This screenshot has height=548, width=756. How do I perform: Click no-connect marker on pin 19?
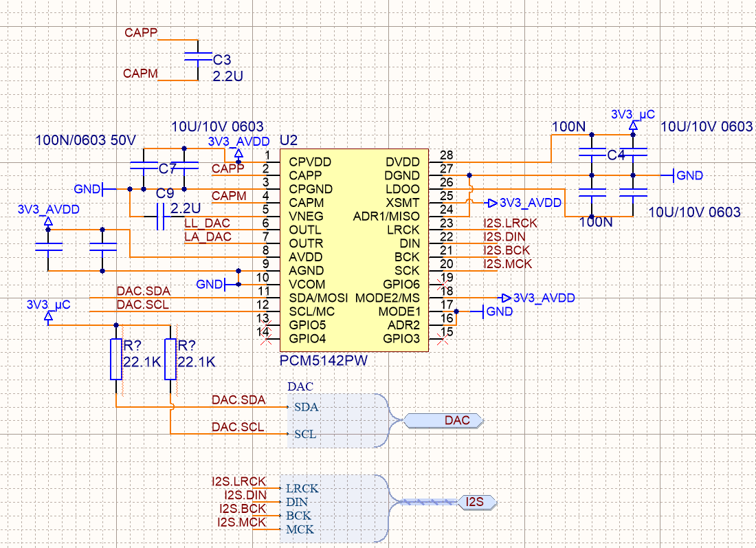443,284
